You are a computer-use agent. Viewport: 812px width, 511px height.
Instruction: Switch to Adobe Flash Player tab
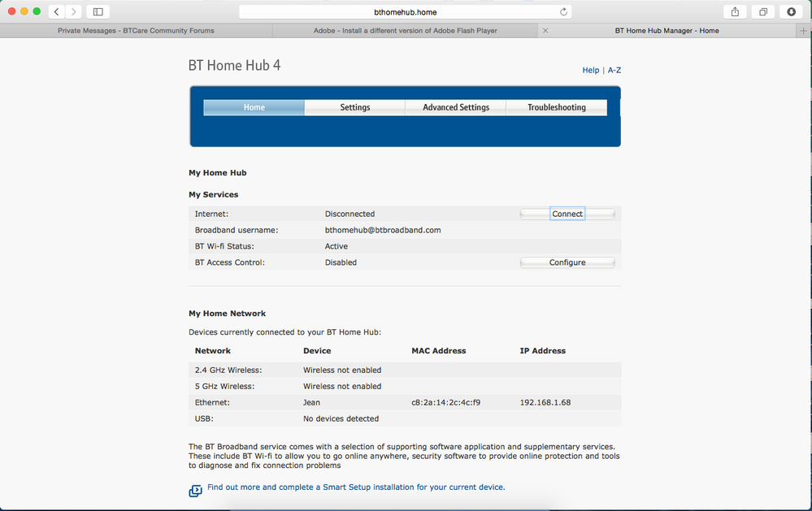click(405, 31)
